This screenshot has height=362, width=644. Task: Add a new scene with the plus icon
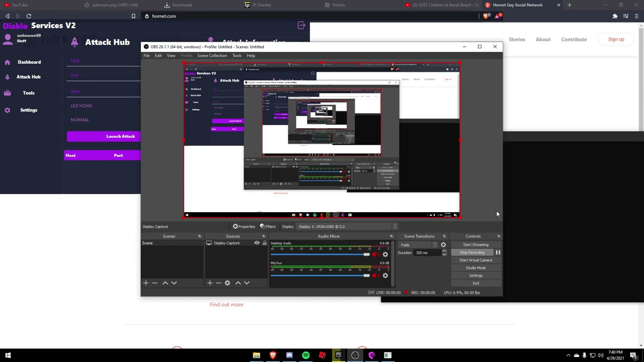click(146, 283)
